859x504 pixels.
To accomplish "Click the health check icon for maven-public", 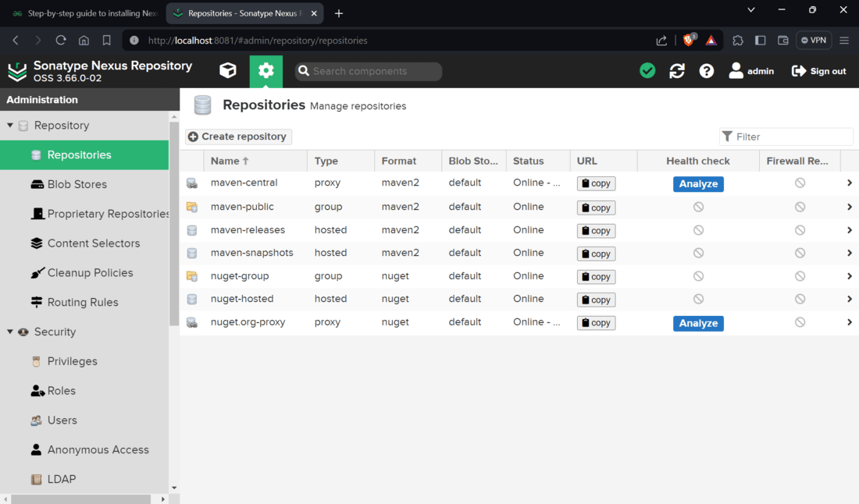I will pos(698,207).
